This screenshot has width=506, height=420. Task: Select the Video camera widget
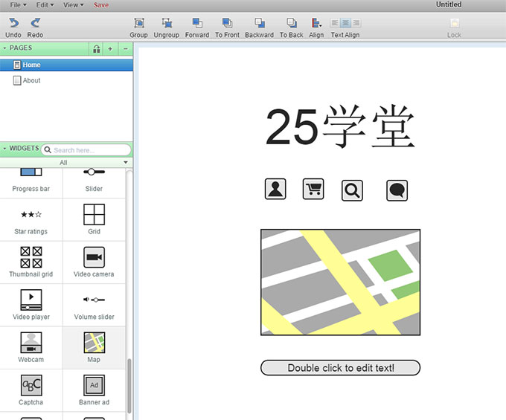[x=94, y=262]
